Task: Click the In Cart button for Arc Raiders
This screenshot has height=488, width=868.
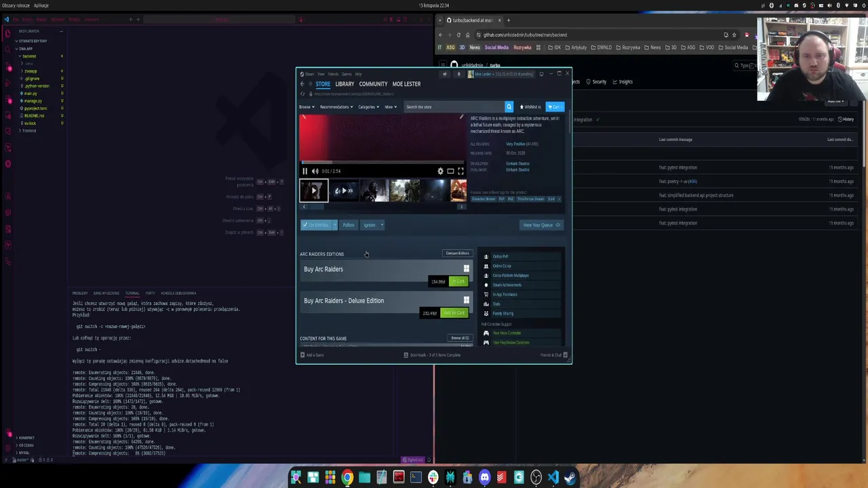Action: [x=459, y=281]
